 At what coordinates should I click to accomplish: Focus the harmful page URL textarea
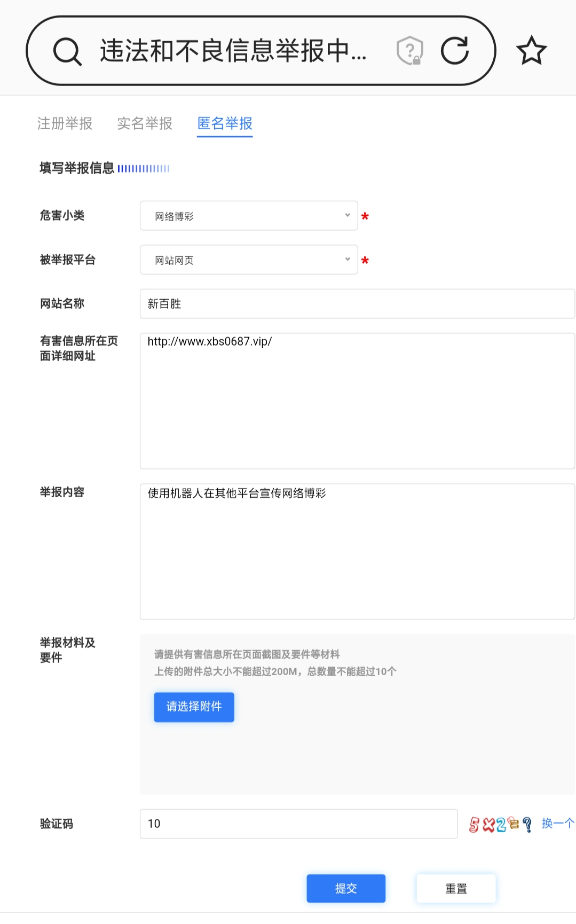pos(357,401)
